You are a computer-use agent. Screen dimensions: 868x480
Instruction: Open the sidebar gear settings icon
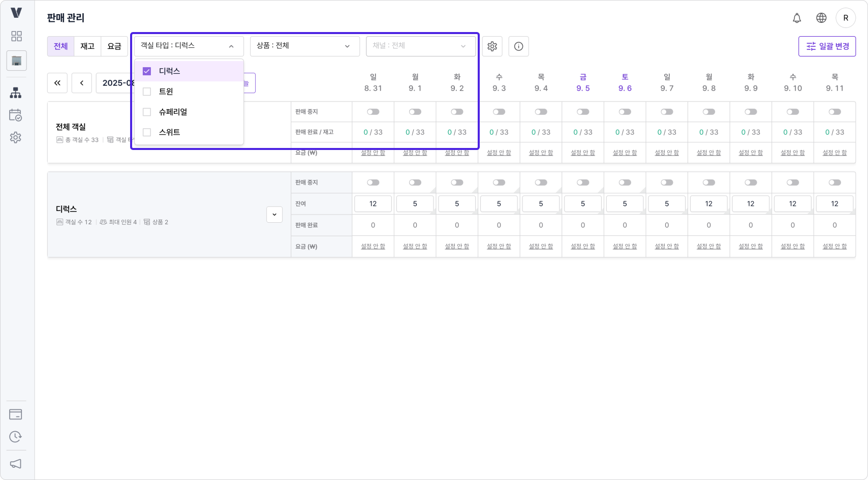tap(16, 137)
